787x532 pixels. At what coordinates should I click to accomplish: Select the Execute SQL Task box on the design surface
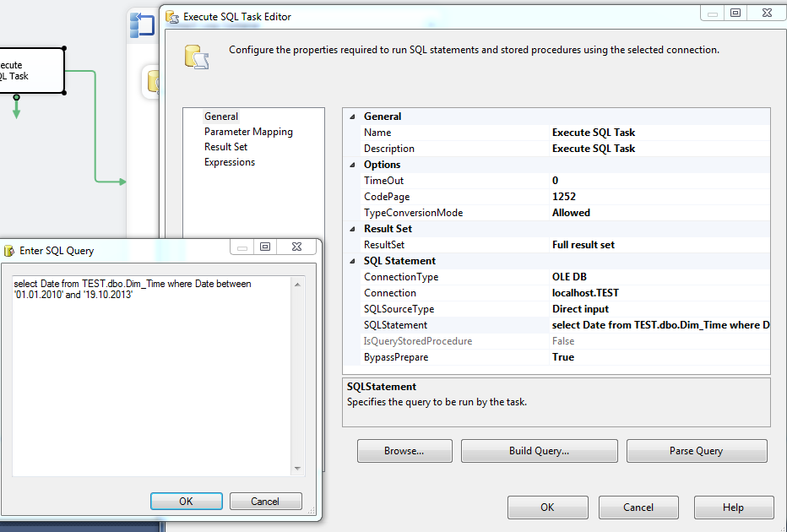point(32,70)
